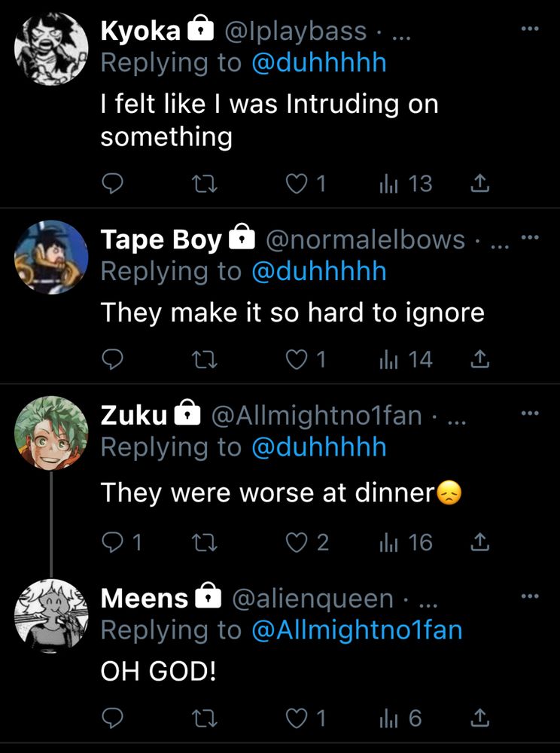Open more options on Tape Boy's tweet
Screen dimensions: 560x753
pos(530,238)
